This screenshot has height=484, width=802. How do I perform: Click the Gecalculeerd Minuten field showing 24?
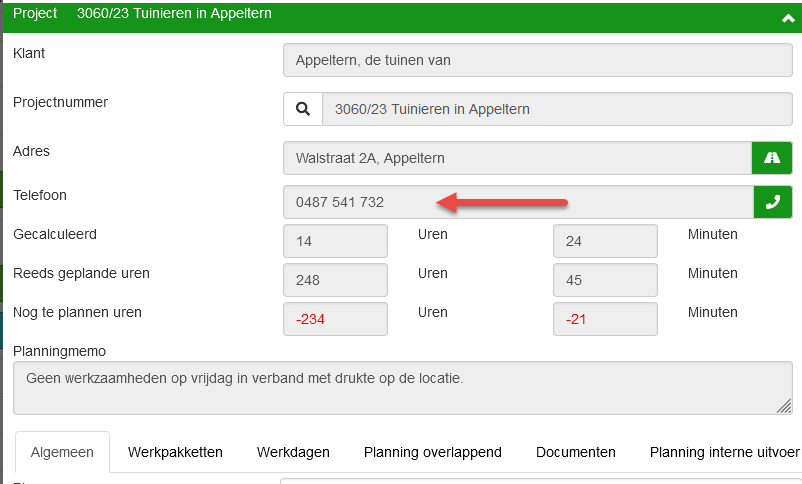(x=605, y=241)
